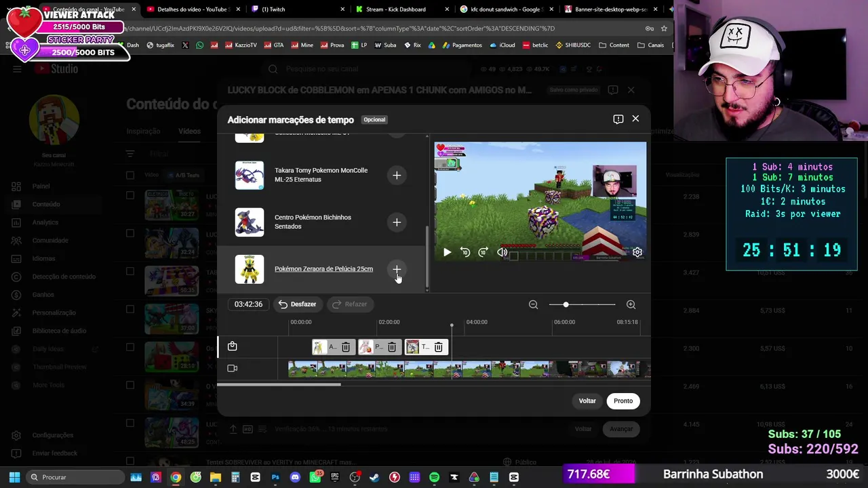This screenshot has width=868, height=488.
Task: Open video preview settings gear
Action: tap(637, 252)
